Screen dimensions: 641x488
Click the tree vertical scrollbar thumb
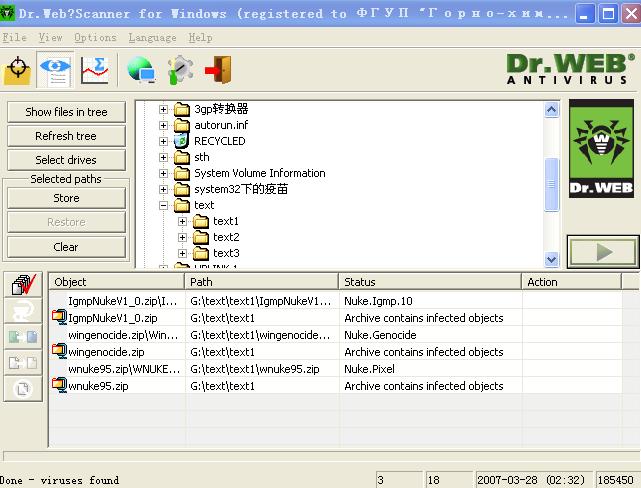[551, 184]
